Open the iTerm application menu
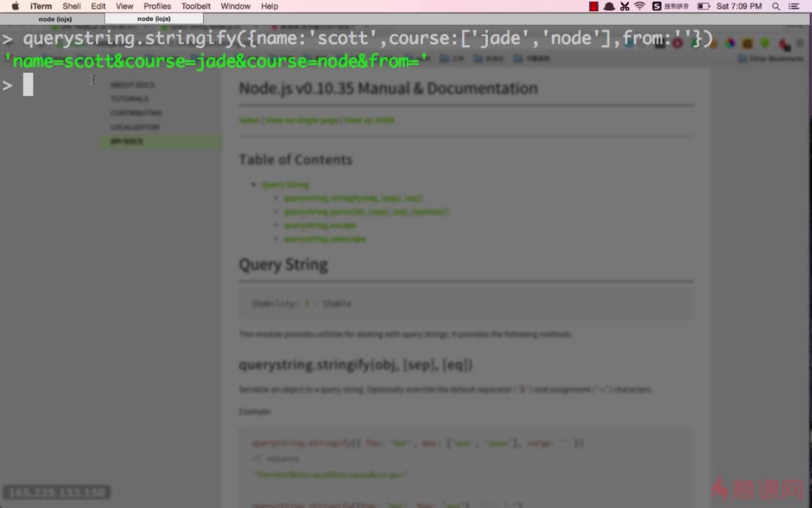The image size is (812, 508). pyautogui.click(x=41, y=6)
